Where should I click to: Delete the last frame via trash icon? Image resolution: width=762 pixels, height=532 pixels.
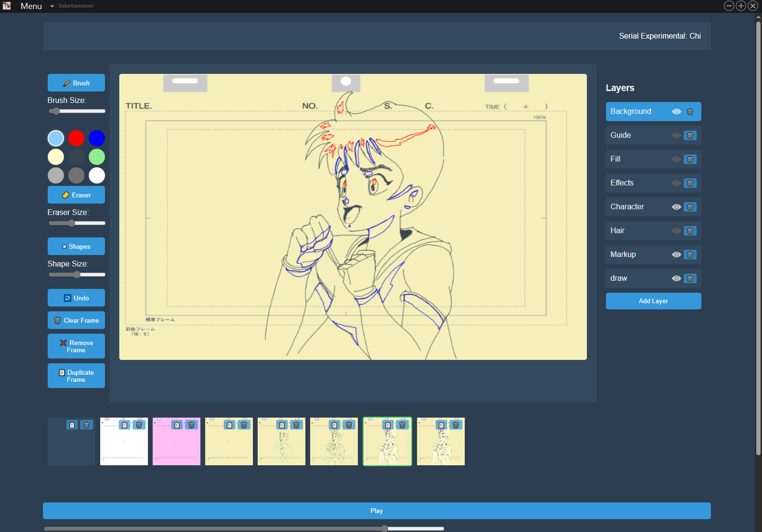tap(456, 425)
